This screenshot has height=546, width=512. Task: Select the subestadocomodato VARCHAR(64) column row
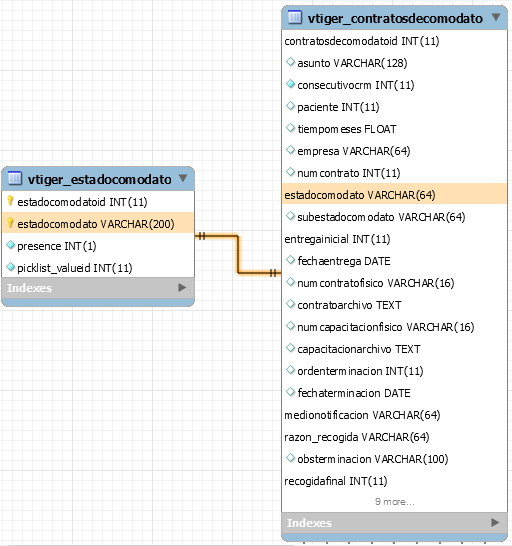click(394, 217)
